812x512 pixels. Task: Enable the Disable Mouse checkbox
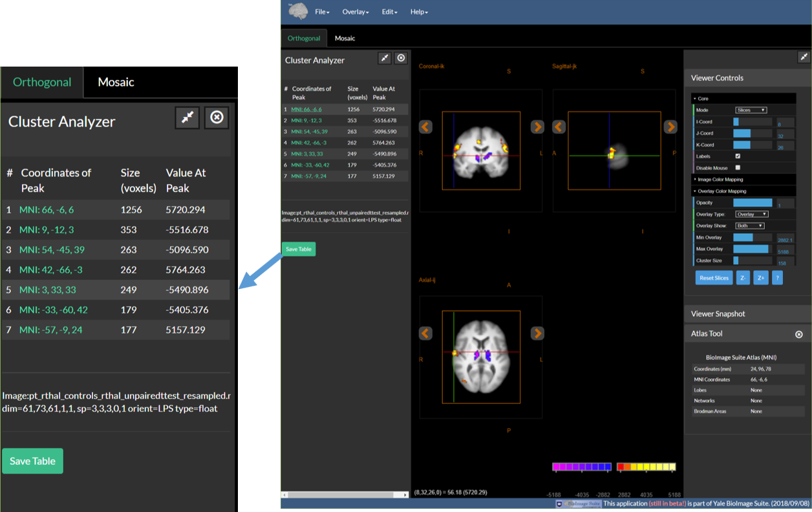click(738, 167)
